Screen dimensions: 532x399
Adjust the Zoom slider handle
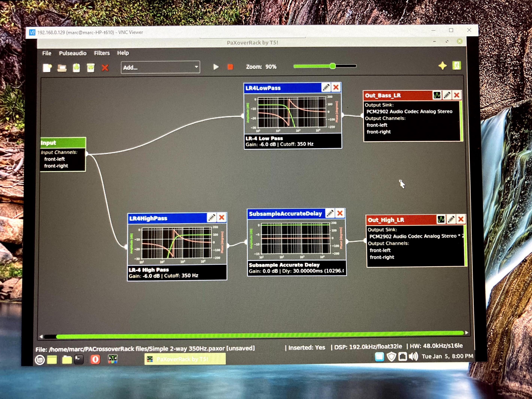(x=333, y=66)
